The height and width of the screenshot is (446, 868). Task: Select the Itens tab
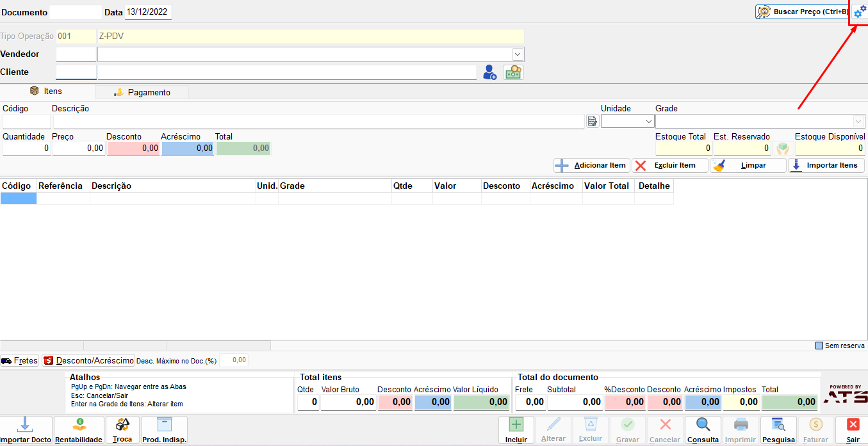click(46, 91)
